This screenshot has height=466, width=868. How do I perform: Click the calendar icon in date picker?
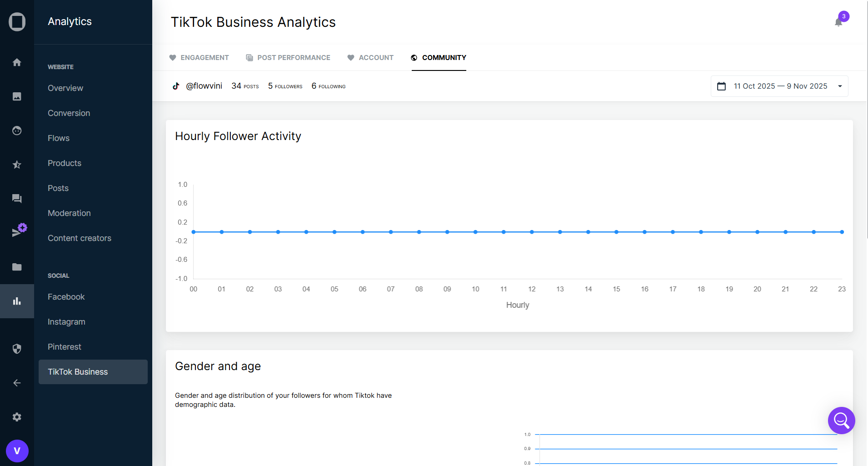[721, 86]
